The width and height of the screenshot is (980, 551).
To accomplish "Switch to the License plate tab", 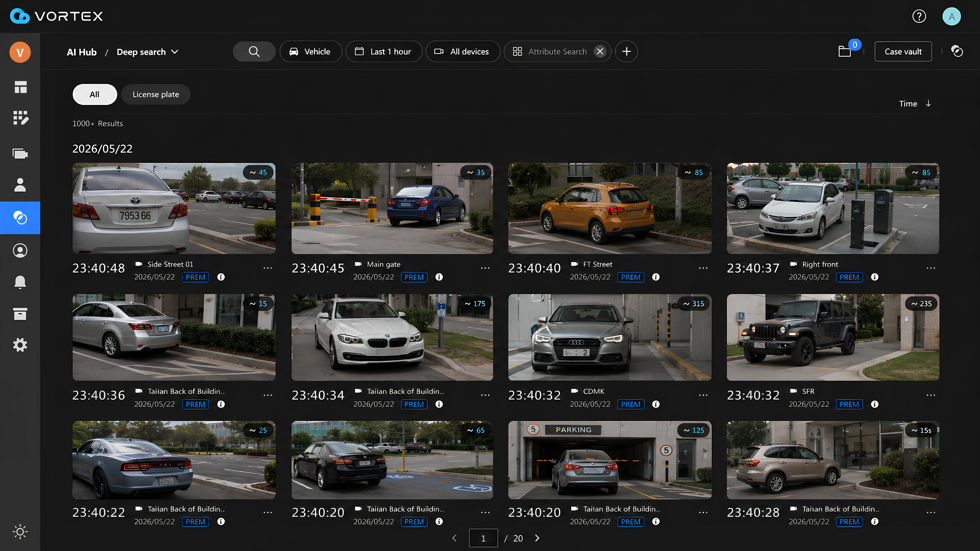I will (x=156, y=94).
